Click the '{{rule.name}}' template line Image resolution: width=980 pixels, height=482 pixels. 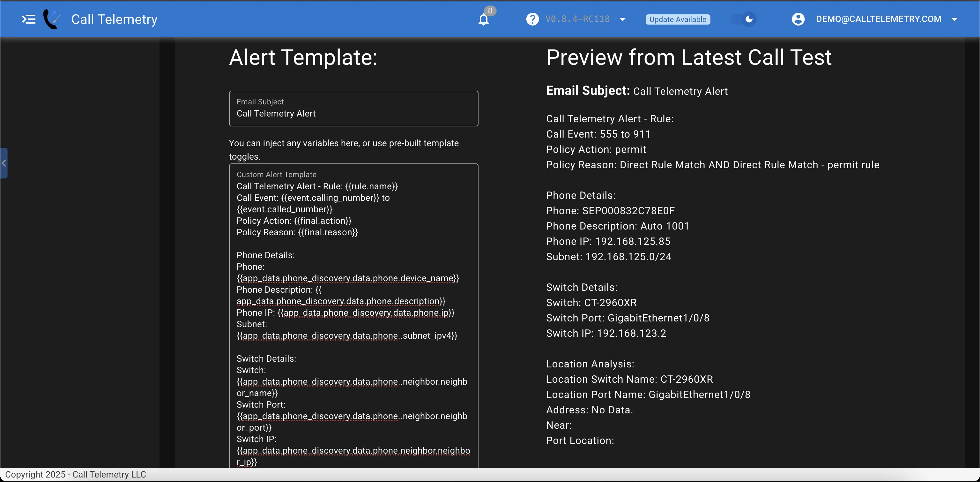point(317,186)
